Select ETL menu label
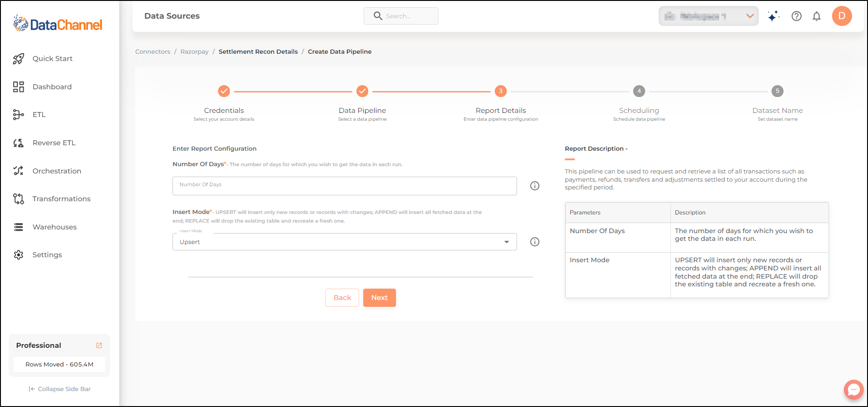 click(x=39, y=115)
